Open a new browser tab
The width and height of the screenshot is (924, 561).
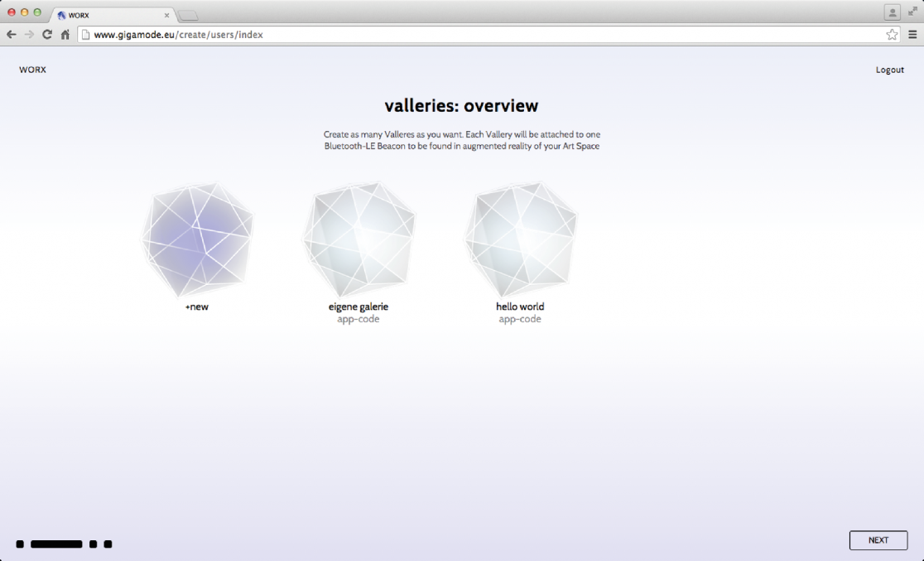(x=188, y=15)
